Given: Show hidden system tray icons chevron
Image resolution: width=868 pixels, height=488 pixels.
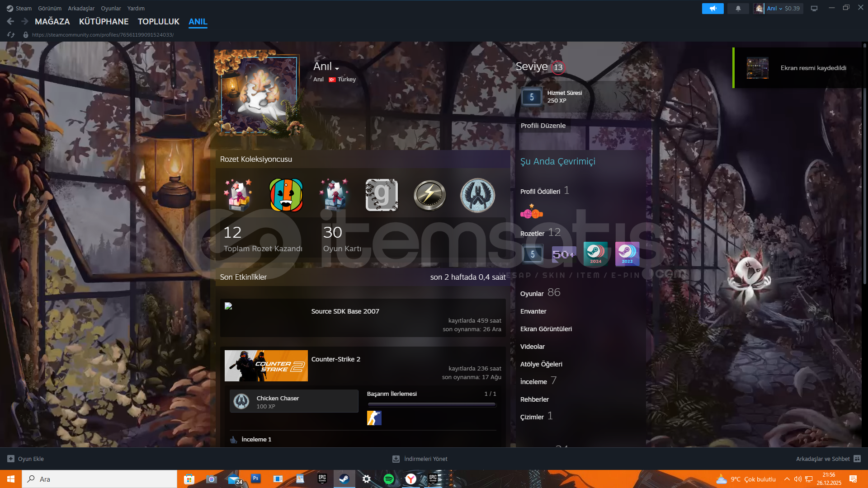Looking at the screenshot, I should pos(787,479).
